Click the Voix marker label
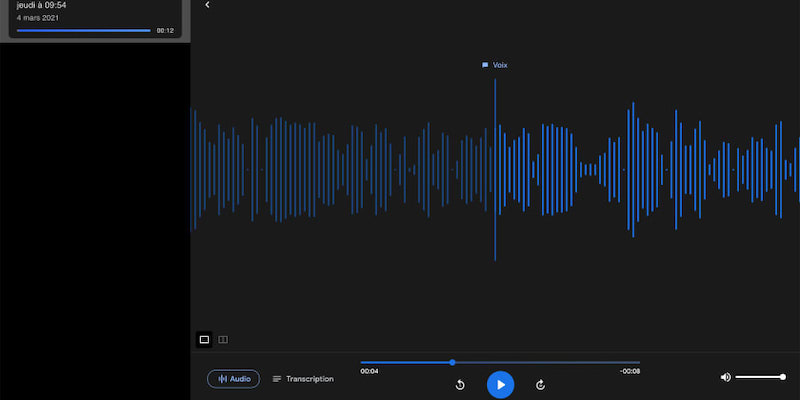Viewport: 800px width, 400px height. (495, 65)
